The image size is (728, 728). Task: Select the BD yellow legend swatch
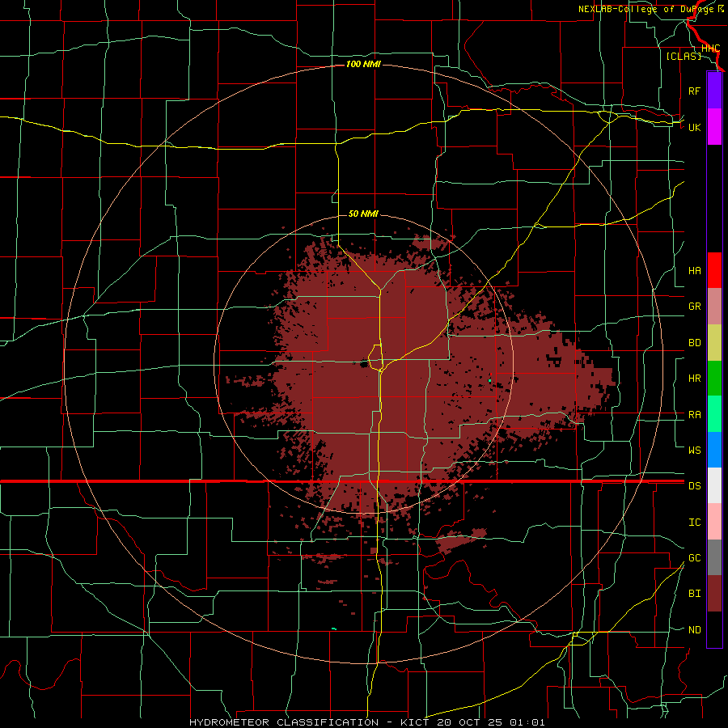click(x=714, y=342)
